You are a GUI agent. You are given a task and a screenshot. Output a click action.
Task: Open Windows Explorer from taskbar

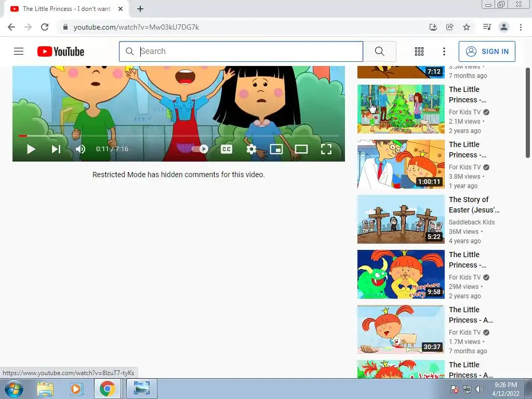point(46,389)
